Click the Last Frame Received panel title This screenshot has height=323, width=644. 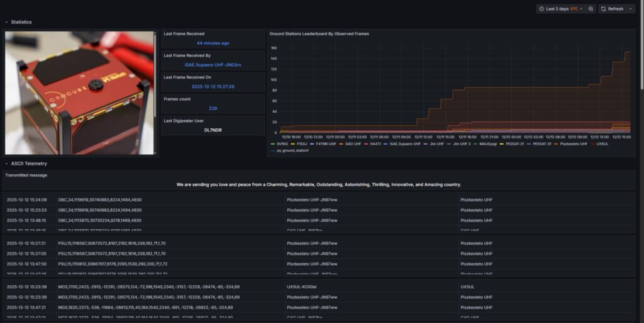point(184,33)
